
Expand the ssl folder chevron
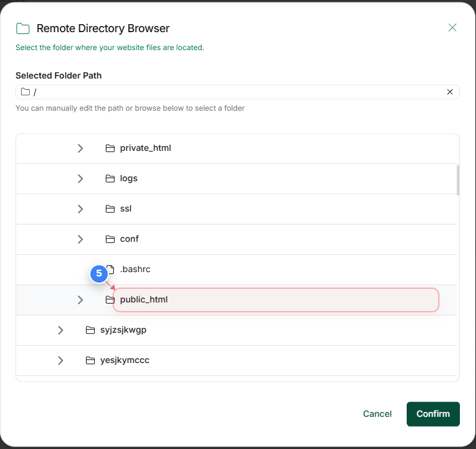click(80, 209)
